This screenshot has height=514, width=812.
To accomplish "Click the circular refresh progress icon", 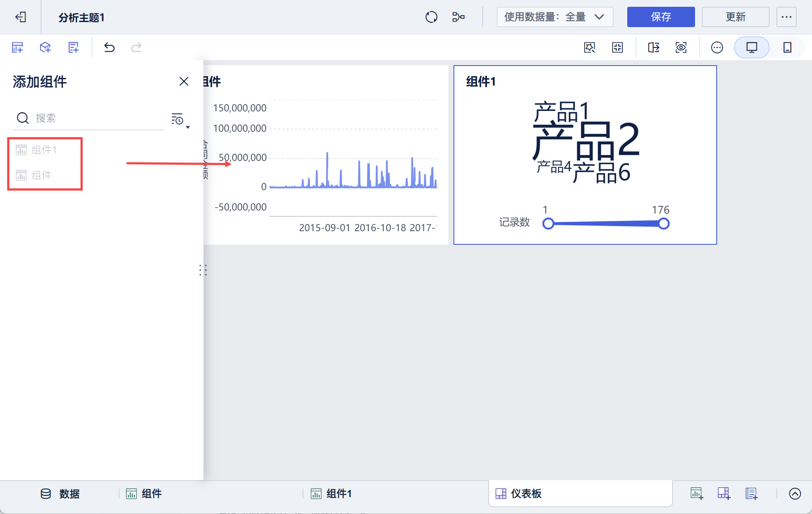I will tap(431, 17).
